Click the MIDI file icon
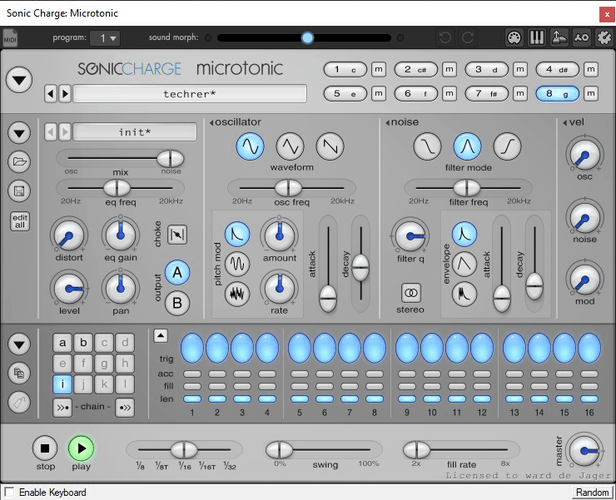The height and width of the screenshot is (500, 616). point(11,38)
